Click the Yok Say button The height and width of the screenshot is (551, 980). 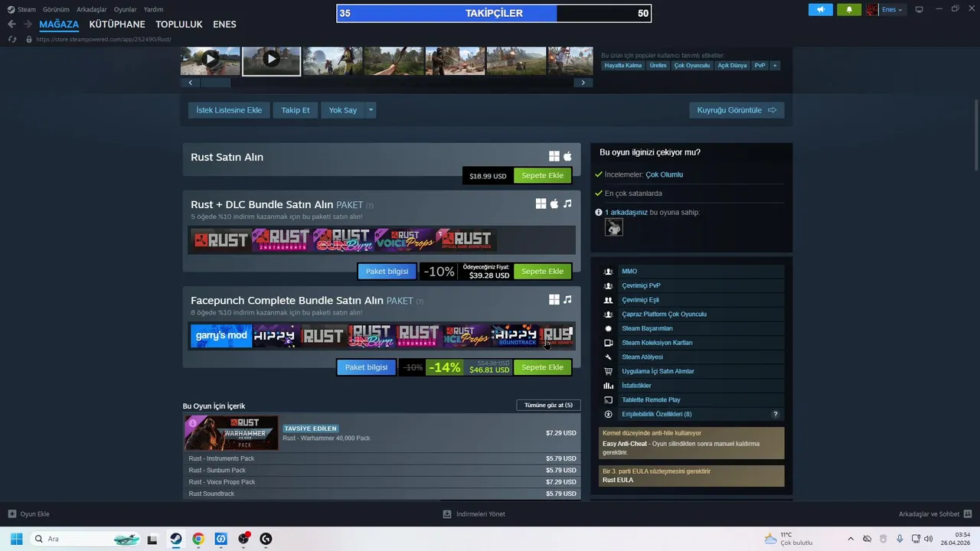(x=343, y=110)
